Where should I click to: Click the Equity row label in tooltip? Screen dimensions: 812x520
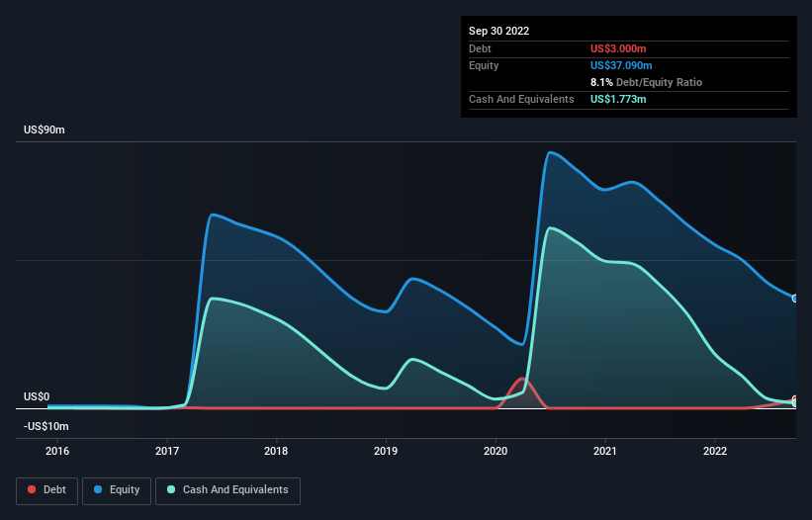(x=484, y=65)
